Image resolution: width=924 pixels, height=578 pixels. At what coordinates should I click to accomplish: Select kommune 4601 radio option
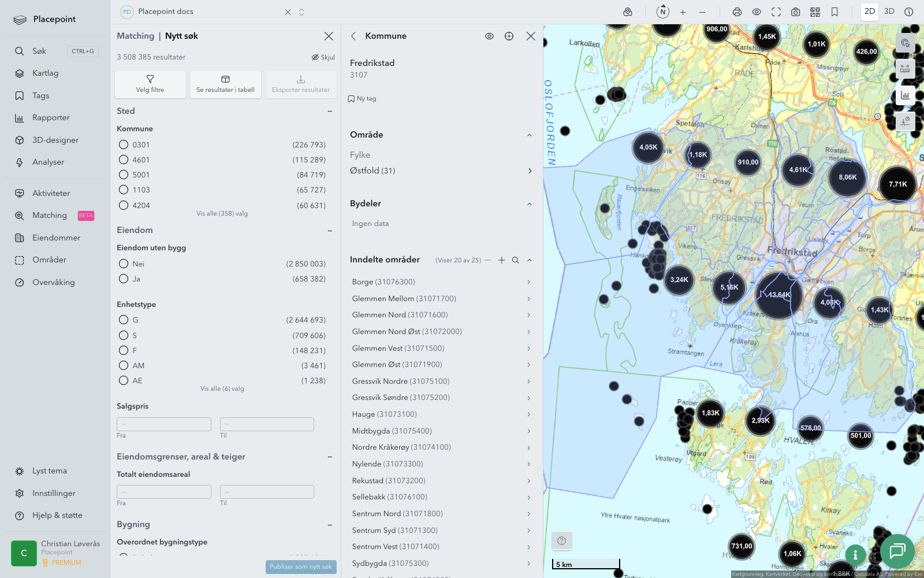[x=124, y=160]
